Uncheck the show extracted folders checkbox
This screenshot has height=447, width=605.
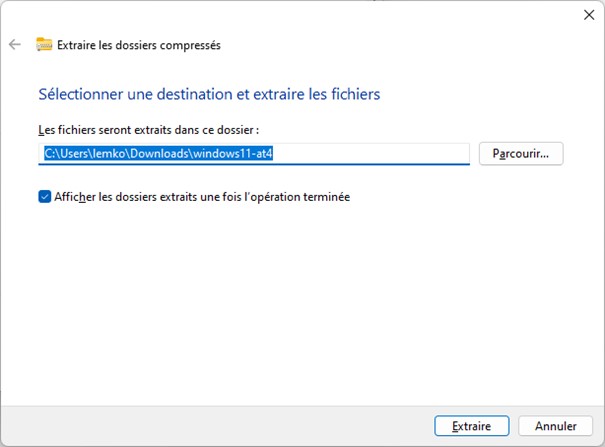coord(45,197)
